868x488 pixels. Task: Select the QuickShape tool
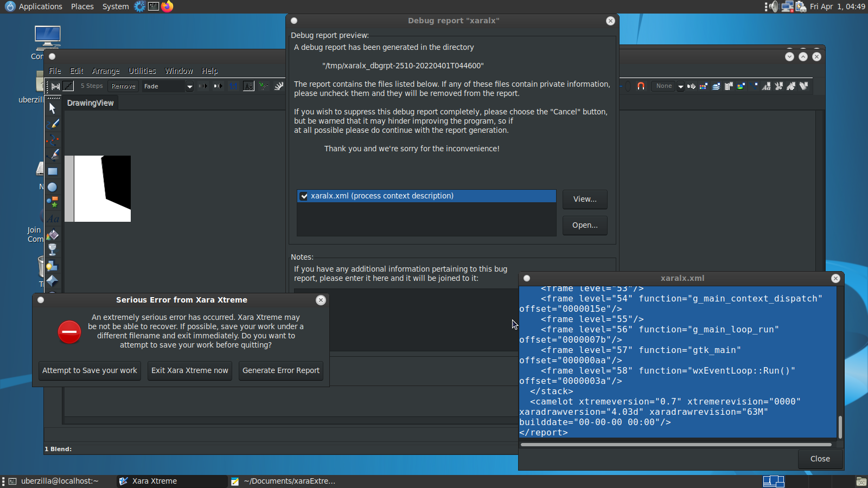(x=53, y=203)
